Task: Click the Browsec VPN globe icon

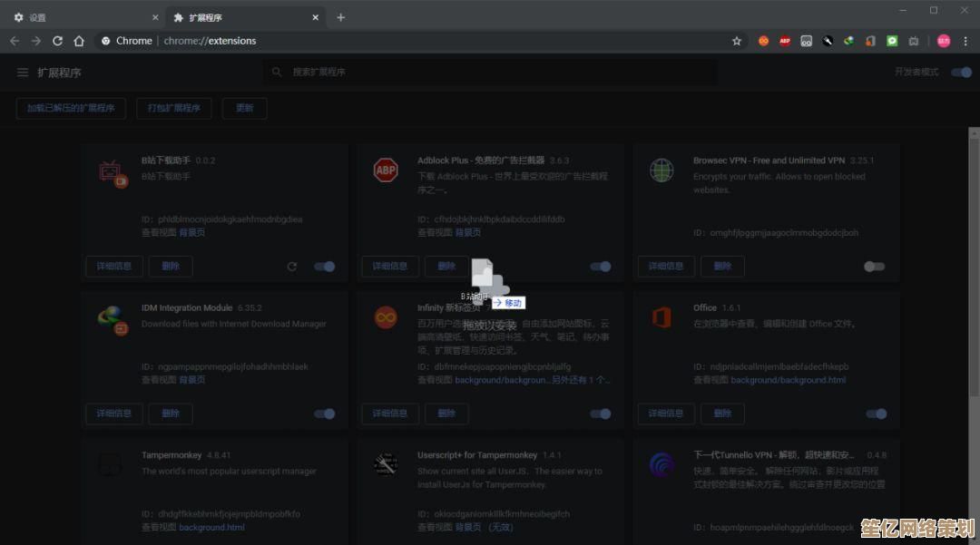Action: 661,170
